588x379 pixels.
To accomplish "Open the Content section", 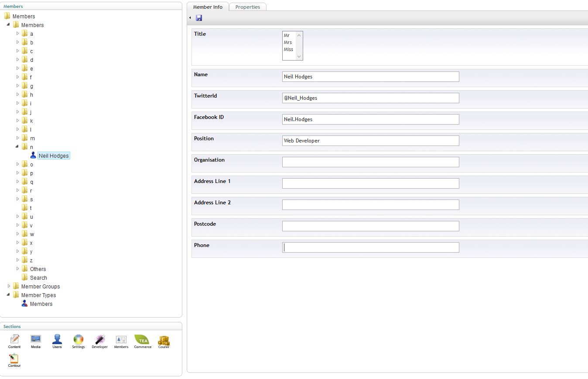I will click(14, 341).
